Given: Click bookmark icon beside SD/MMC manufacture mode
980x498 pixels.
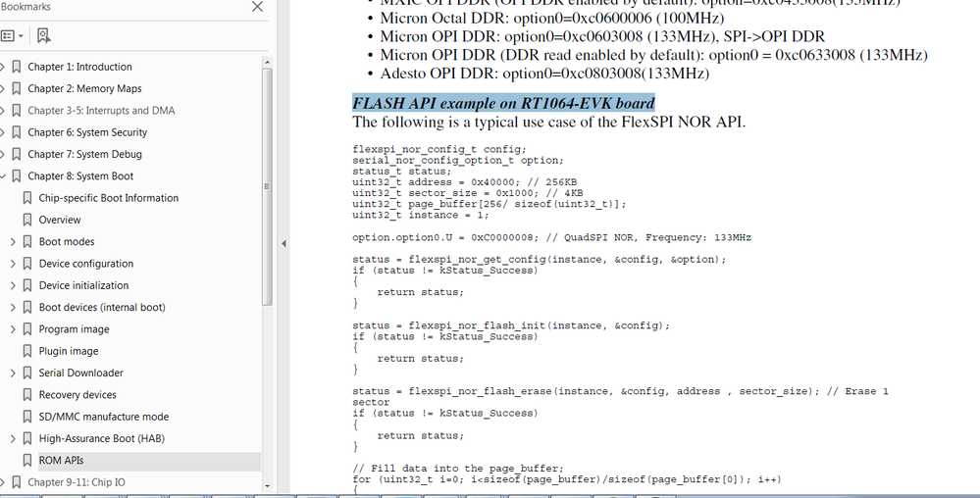Looking at the screenshot, I should pos(26,417).
